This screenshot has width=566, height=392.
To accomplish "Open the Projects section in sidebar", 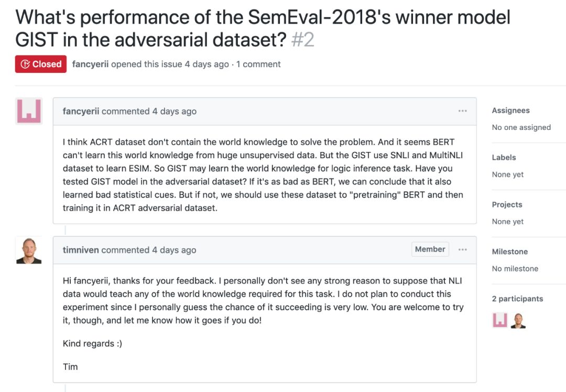I will [x=507, y=204].
